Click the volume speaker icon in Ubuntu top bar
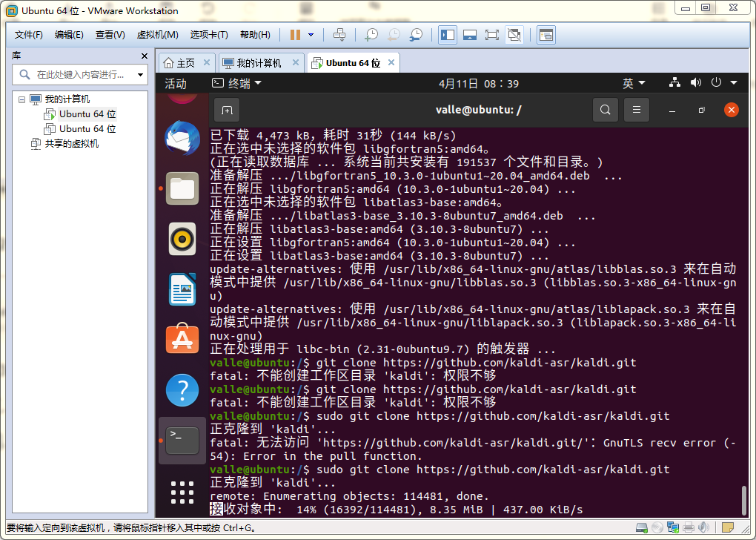Screen dimensions: 756x540 (696, 82)
